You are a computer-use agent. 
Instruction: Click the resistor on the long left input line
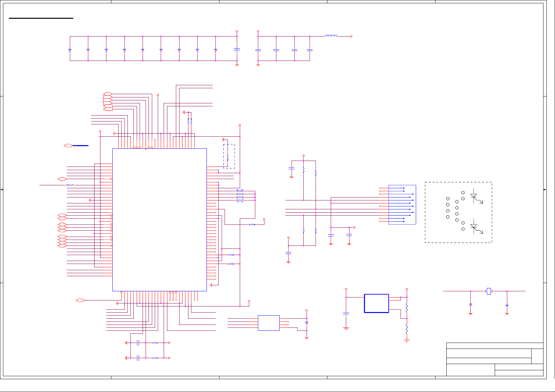pos(70,185)
